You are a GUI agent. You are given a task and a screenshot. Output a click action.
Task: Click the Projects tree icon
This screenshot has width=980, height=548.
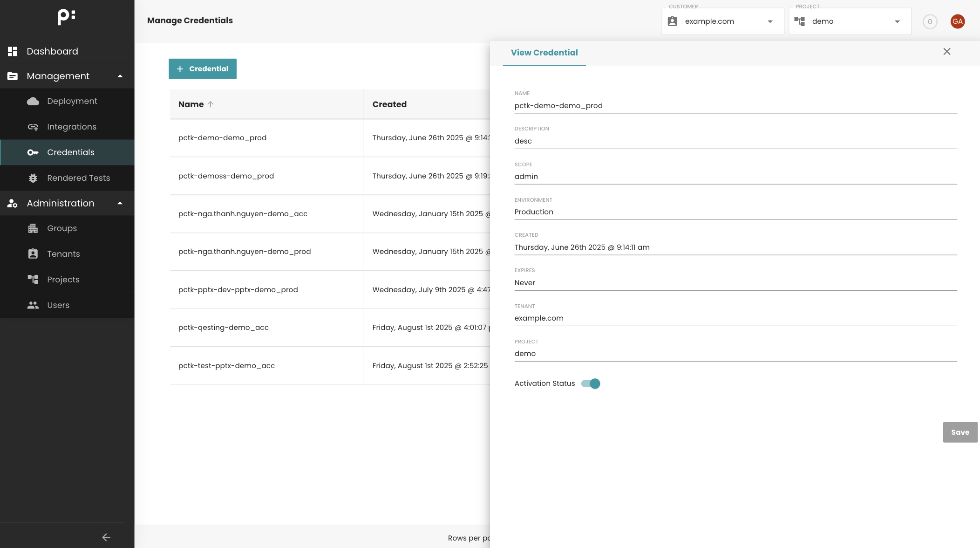tap(33, 280)
